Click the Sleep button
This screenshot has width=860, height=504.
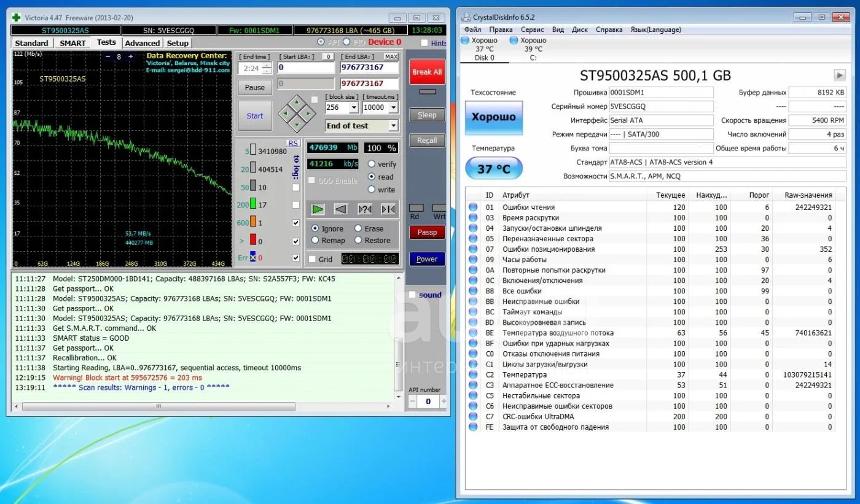[x=427, y=115]
